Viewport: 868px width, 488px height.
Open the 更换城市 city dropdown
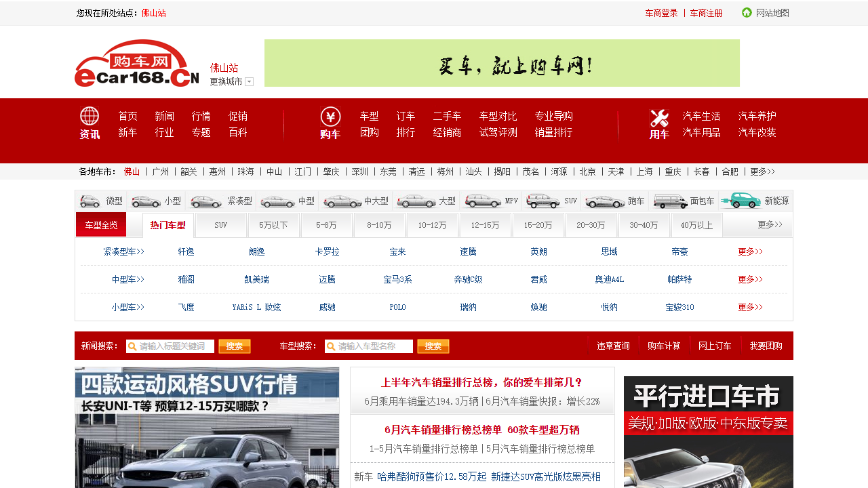[231, 81]
